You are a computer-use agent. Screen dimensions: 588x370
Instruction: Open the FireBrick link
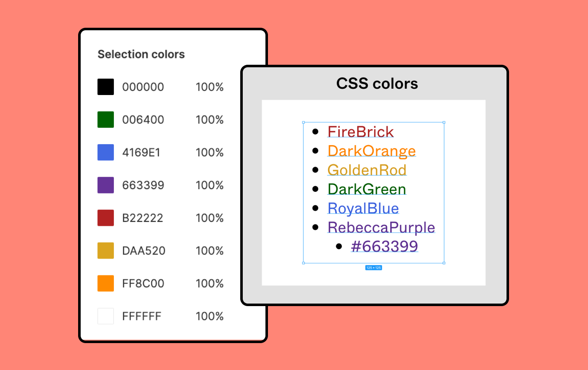361,132
